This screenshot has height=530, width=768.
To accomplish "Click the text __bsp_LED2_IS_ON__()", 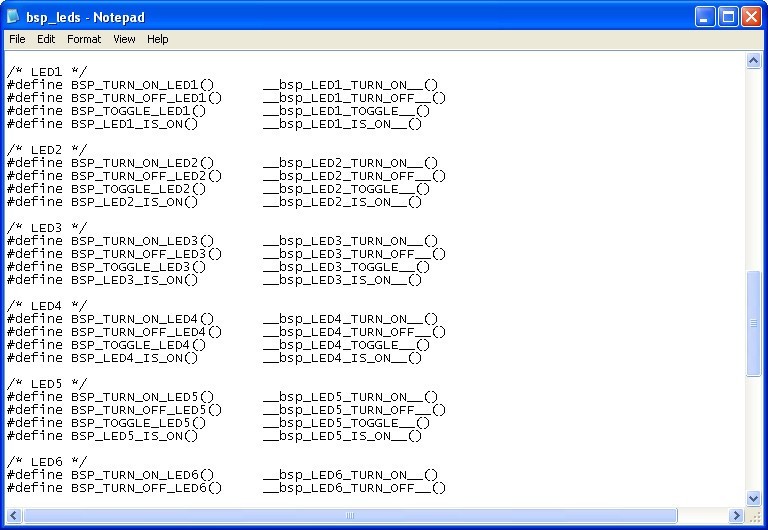I will (x=342, y=202).
